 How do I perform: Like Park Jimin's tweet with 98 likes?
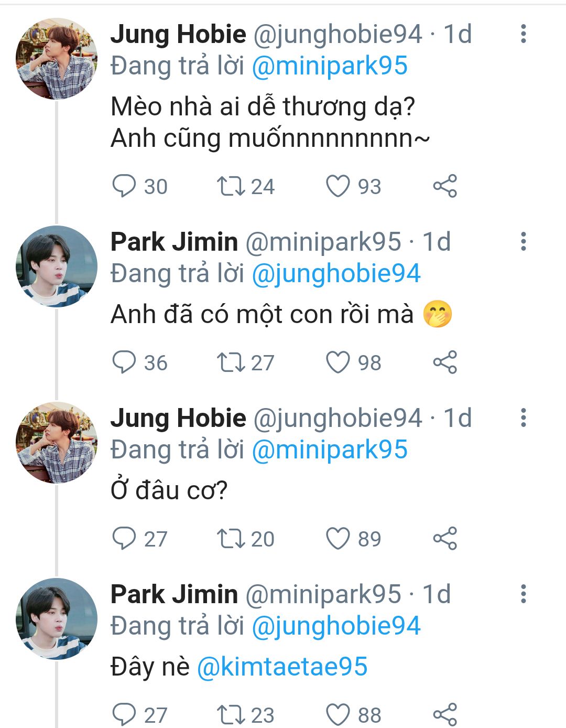(338, 362)
